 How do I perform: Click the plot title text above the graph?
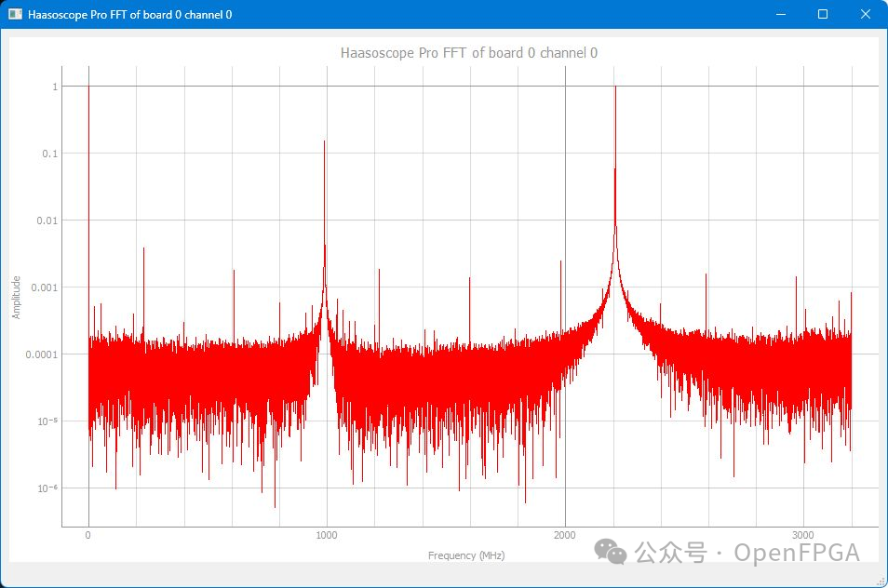pyautogui.click(x=470, y=53)
